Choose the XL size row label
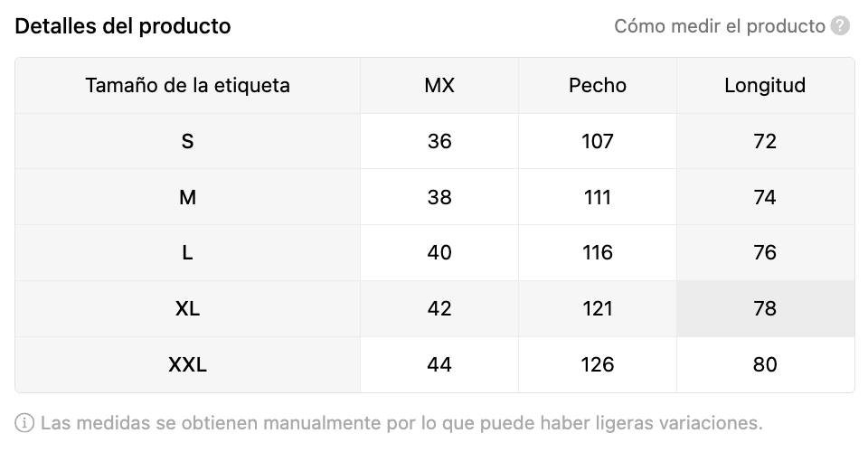Viewport: 868px width, 452px height. (188, 308)
